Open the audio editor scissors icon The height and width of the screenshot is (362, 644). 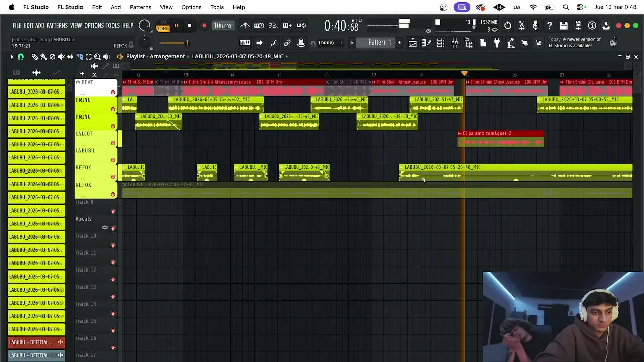(522, 25)
